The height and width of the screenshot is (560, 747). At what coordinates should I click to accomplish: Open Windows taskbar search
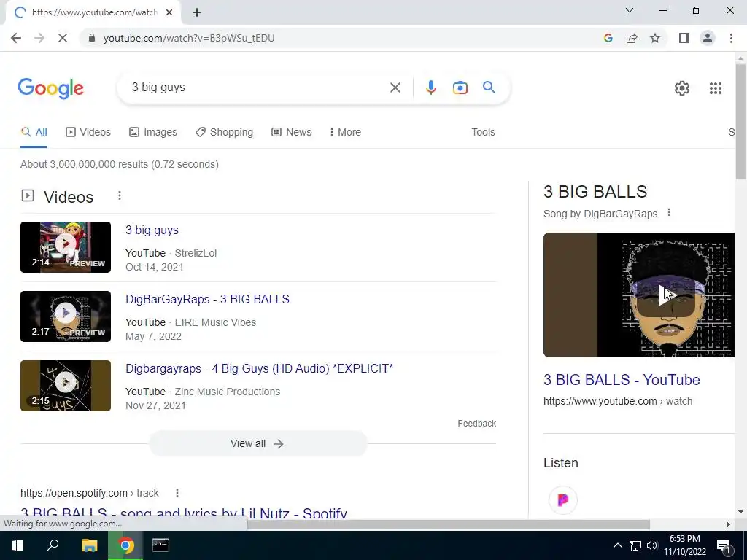pyautogui.click(x=53, y=545)
